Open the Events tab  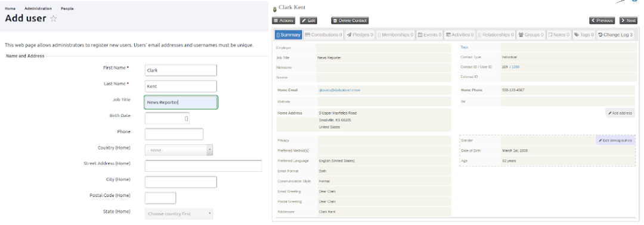(429, 35)
